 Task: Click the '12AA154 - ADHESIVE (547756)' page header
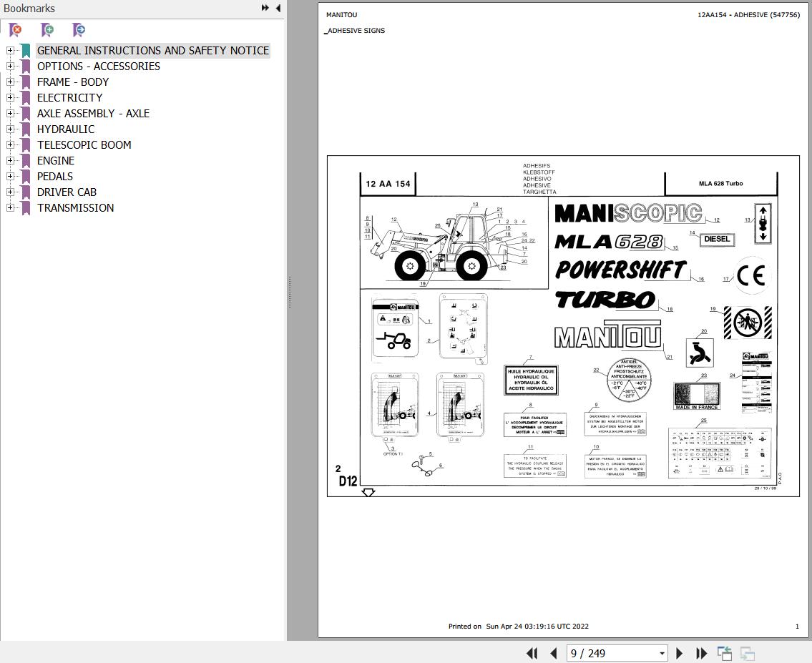748,14
